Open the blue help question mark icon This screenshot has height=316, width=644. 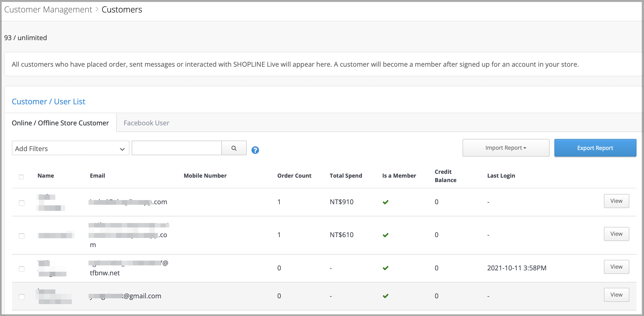click(255, 150)
